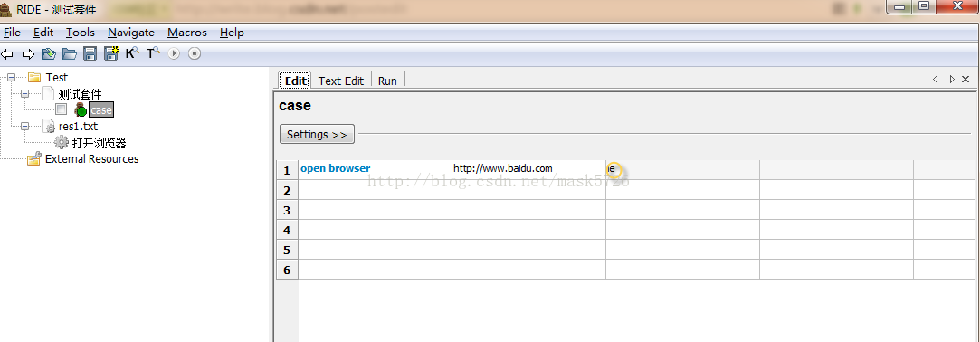Select grid row header 4
The width and height of the screenshot is (980, 342).
point(287,230)
